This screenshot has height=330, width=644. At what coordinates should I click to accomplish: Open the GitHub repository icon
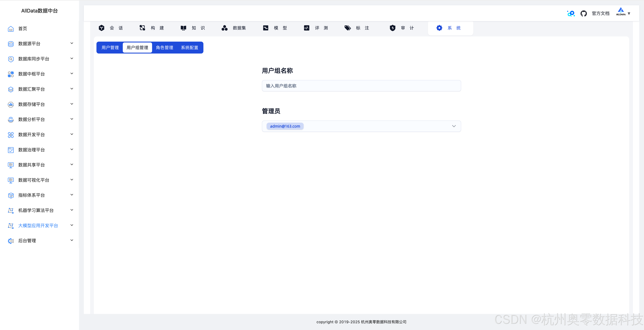click(x=584, y=13)
